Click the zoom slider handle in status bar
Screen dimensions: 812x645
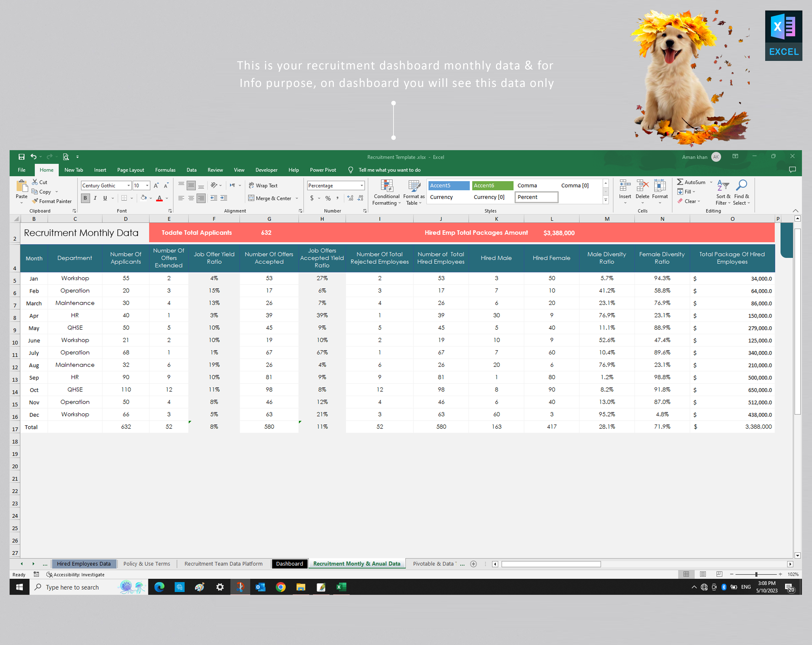[x=756, y=574]
